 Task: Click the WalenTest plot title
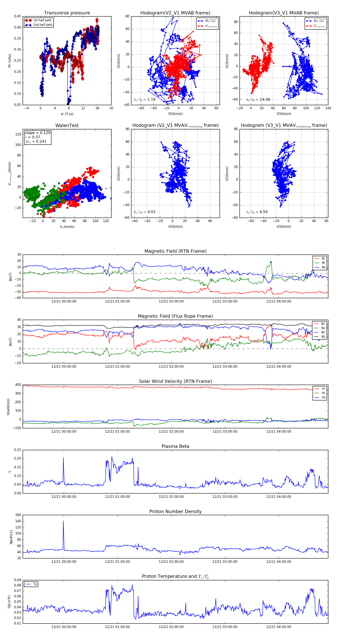67,125
